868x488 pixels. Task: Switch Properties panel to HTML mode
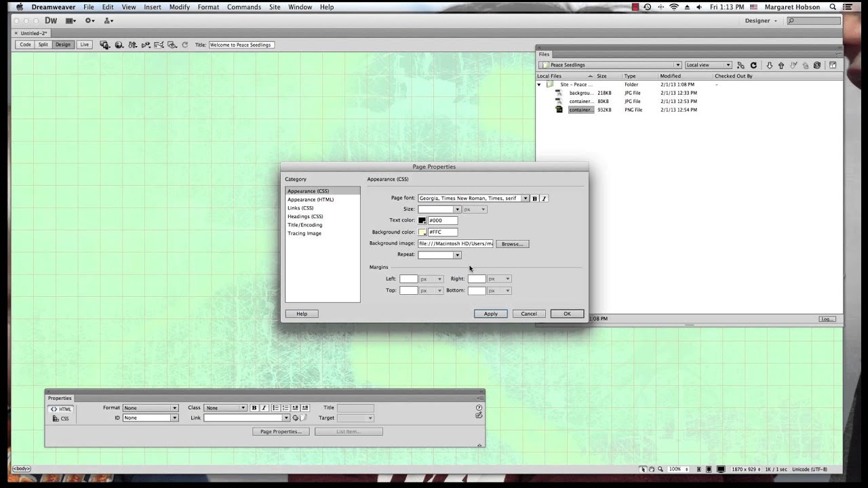(x=60, y=409)
